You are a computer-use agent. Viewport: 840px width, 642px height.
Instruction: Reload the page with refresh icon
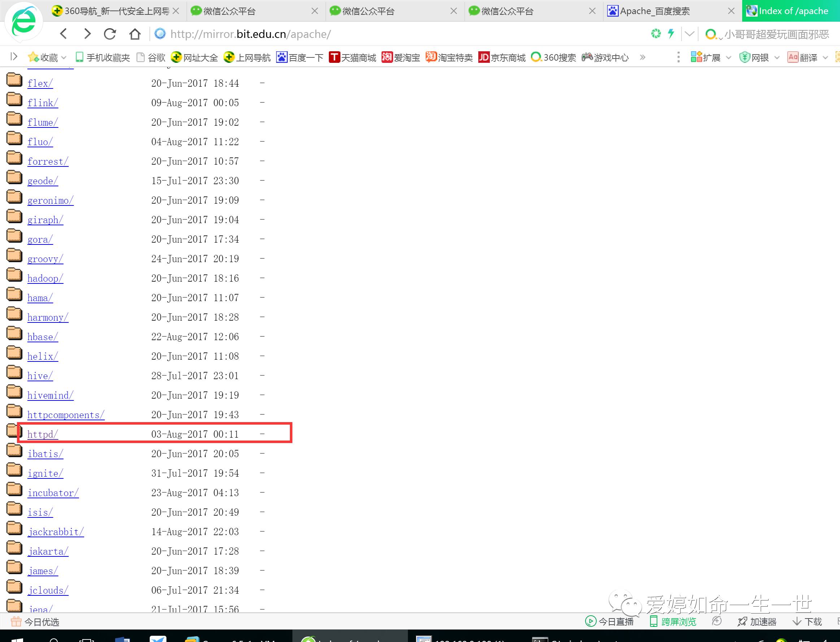coord(110,34)
